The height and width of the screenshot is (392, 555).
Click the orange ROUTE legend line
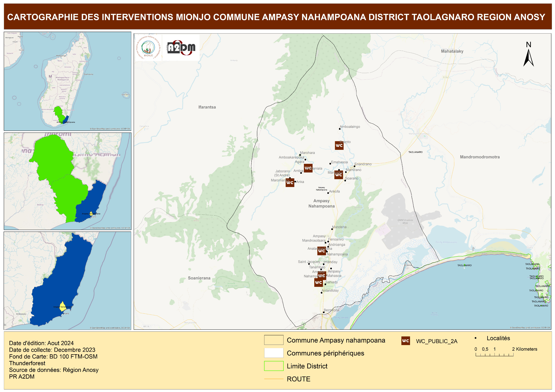coord(274,379)
